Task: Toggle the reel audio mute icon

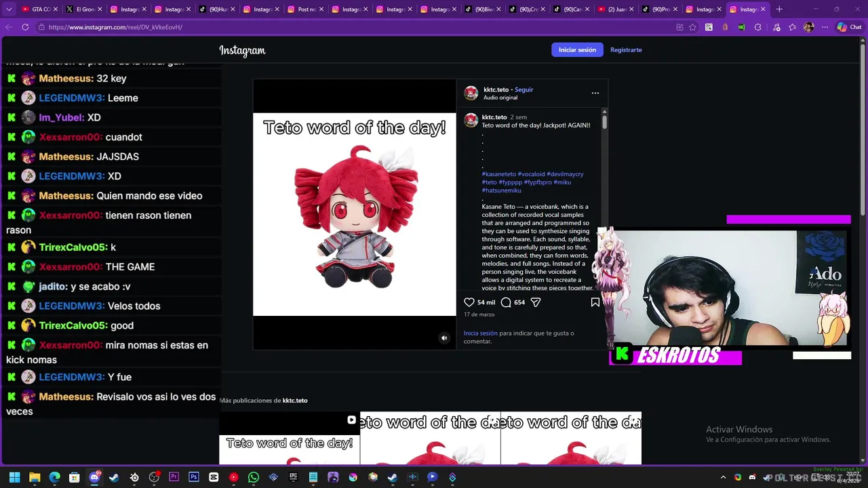Action: (x=444, y=338)
